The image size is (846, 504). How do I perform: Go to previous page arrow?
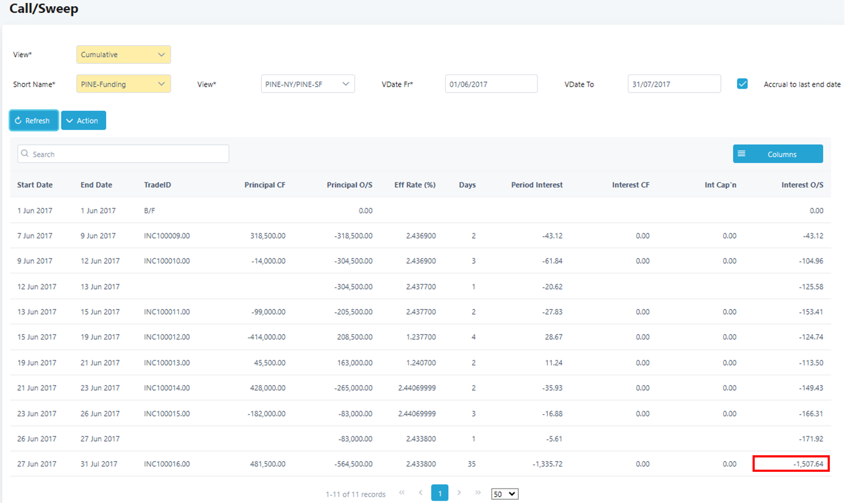point(420,493)
